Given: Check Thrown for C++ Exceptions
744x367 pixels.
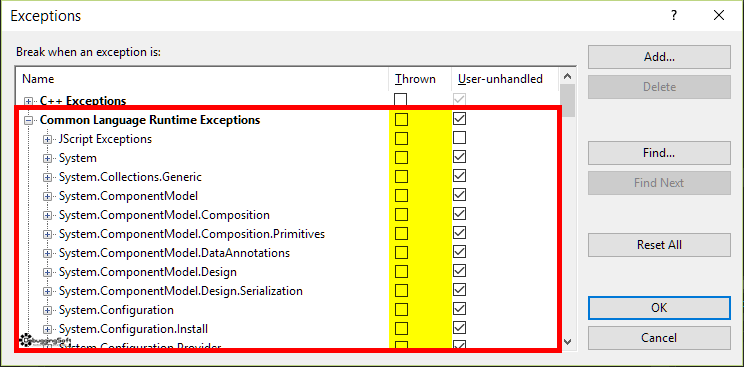Looking at the screenshot, I should pos(401,100).
